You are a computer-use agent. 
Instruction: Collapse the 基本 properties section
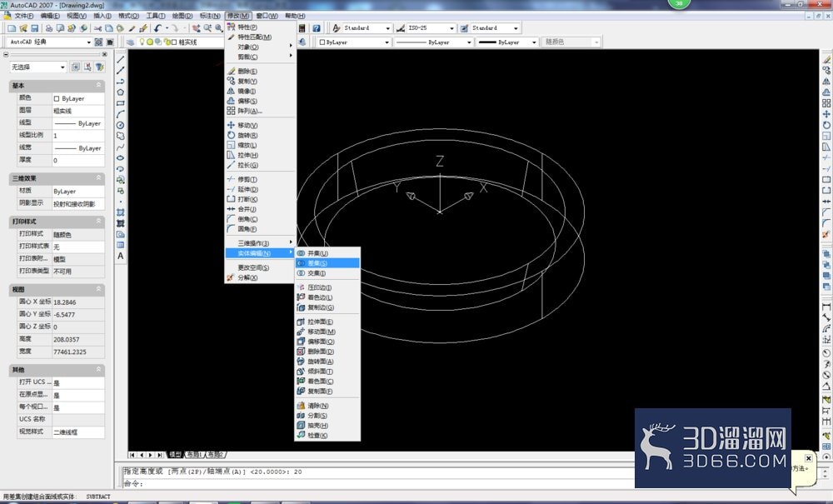tap(98, 85)
